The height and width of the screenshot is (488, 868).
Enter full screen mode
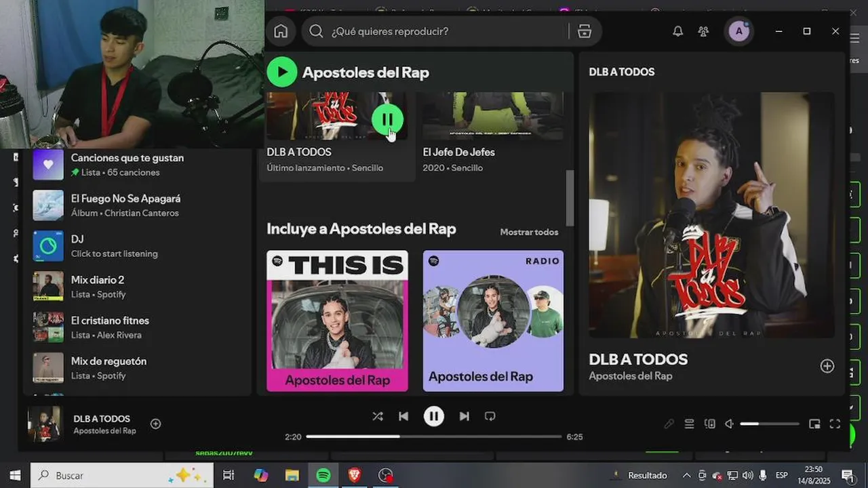[x=835, y=424]
